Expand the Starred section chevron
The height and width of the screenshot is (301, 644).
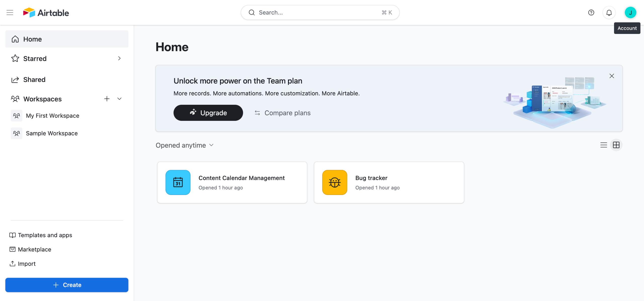119,58
